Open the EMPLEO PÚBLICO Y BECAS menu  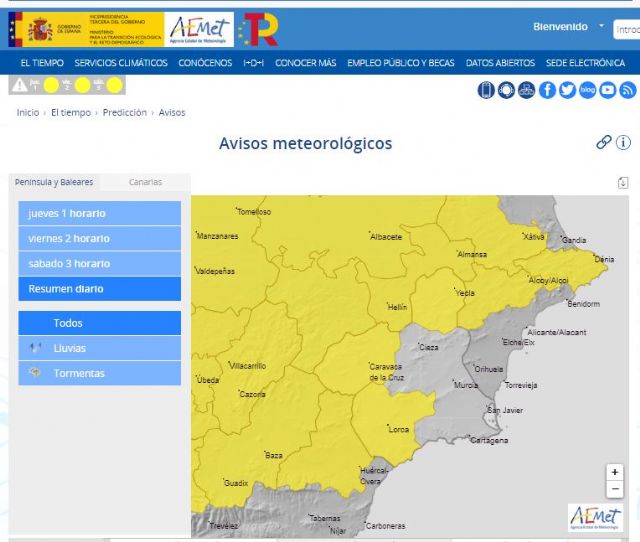click(x=401, y=63)
